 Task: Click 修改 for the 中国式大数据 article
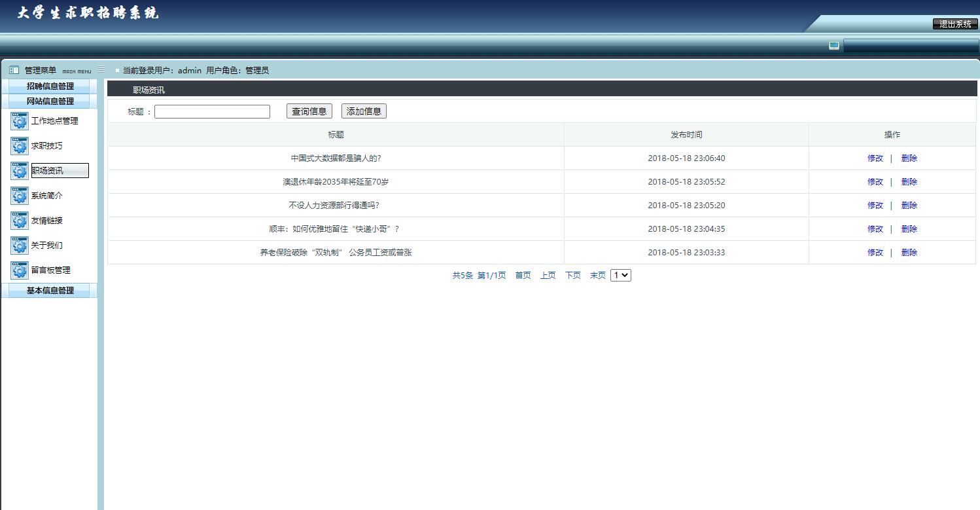click(875, 158)
